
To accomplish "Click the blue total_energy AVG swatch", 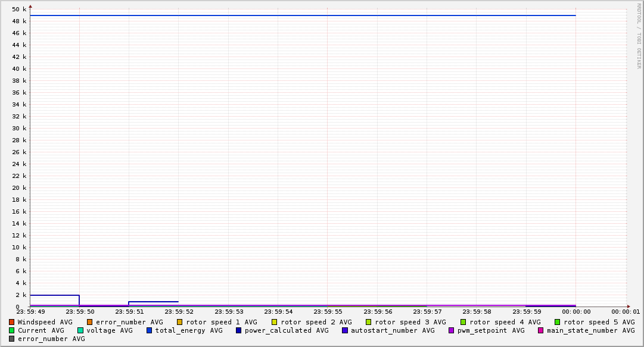I will click(150, 330).
